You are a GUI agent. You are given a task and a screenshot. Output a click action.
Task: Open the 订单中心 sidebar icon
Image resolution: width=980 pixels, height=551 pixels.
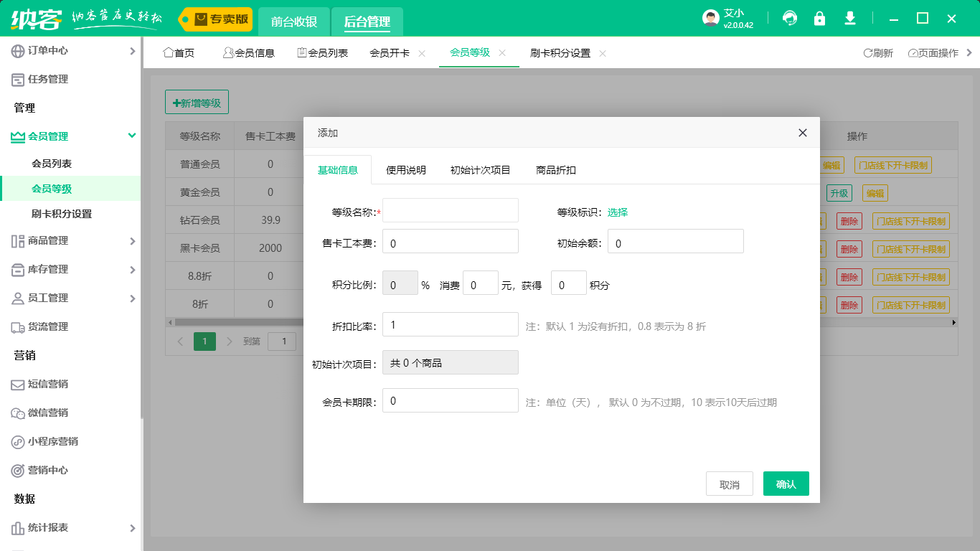point(18,51)
